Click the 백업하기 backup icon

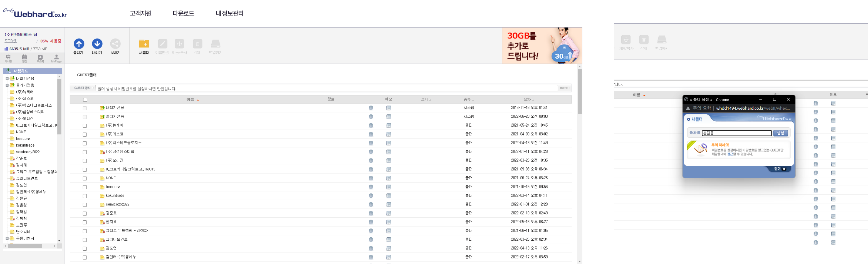[216, 44]
